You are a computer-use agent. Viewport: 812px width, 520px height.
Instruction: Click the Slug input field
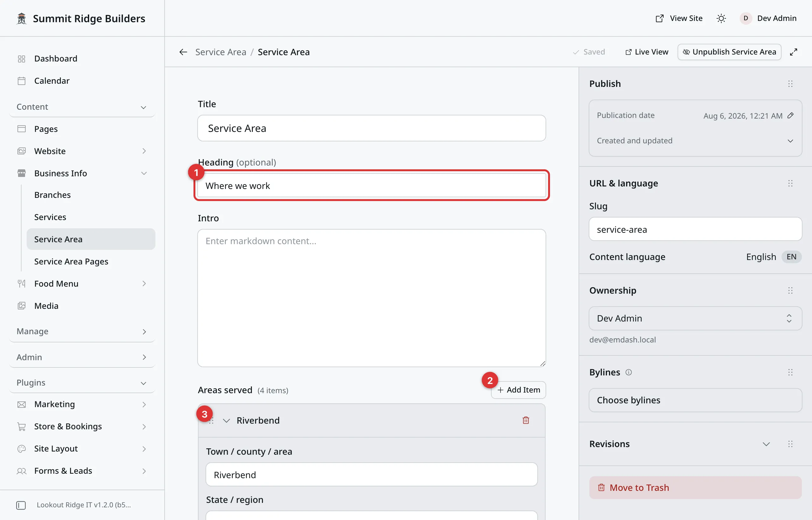tap(695, 229)
